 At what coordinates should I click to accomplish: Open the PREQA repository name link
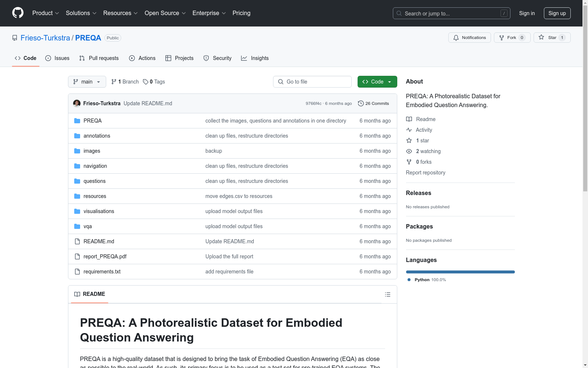88,38
